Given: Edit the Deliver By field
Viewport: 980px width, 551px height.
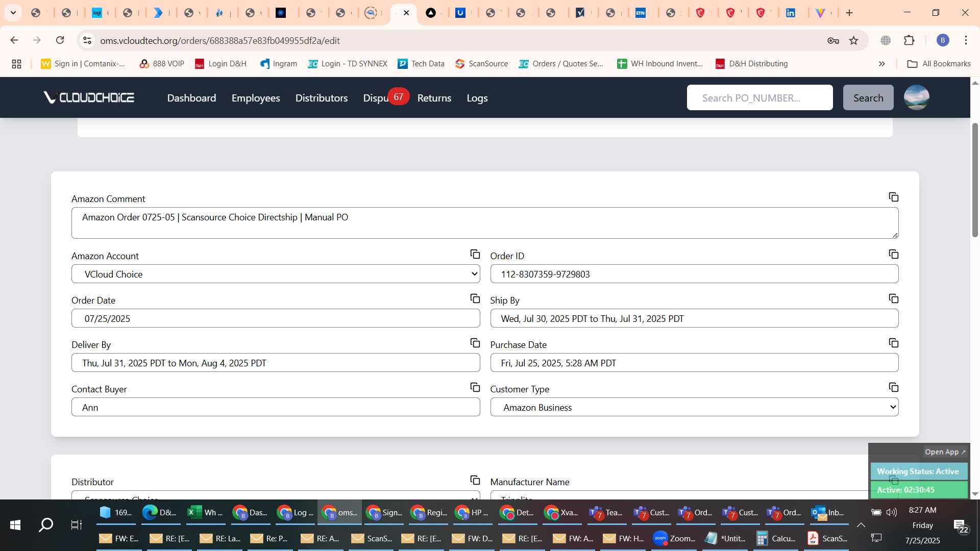Looking at the screenshot, I should click(x=276, y=363).
